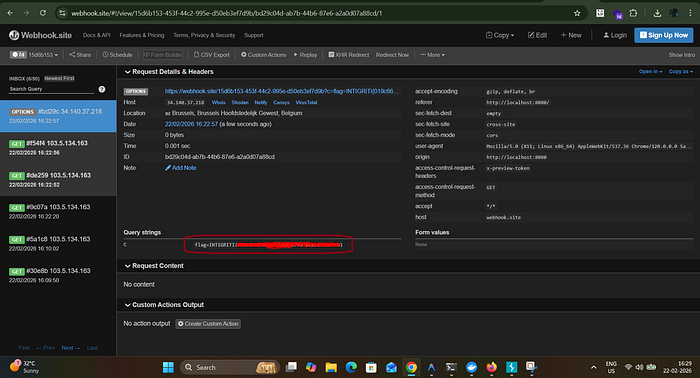Select GET request #5a1c8
The image size is (700, 378).
pyautogui.click(x=58, y=244)
